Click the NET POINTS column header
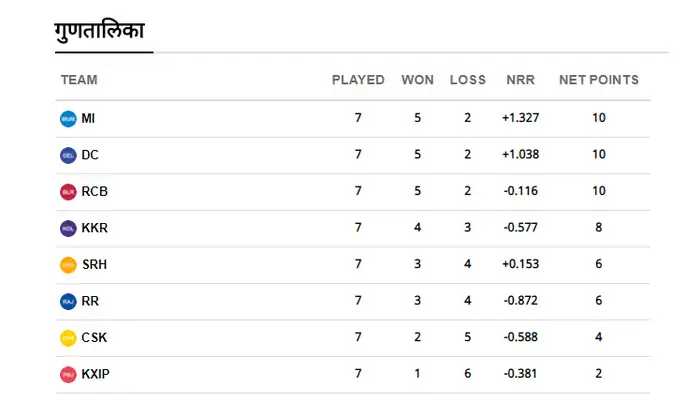The height and width of the screenshot is (416, 700). (598, 80)
